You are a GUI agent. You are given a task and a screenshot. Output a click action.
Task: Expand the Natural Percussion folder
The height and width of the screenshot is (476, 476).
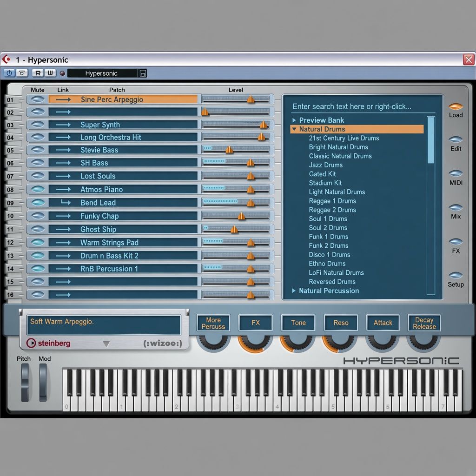pyautogui.click(x=294, y=291)
